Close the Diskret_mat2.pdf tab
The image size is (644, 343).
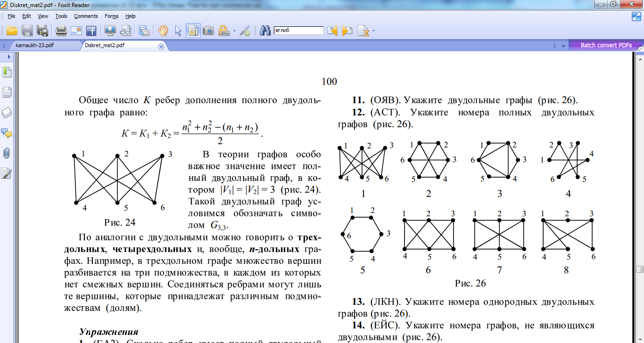click(x=161, y=46)
